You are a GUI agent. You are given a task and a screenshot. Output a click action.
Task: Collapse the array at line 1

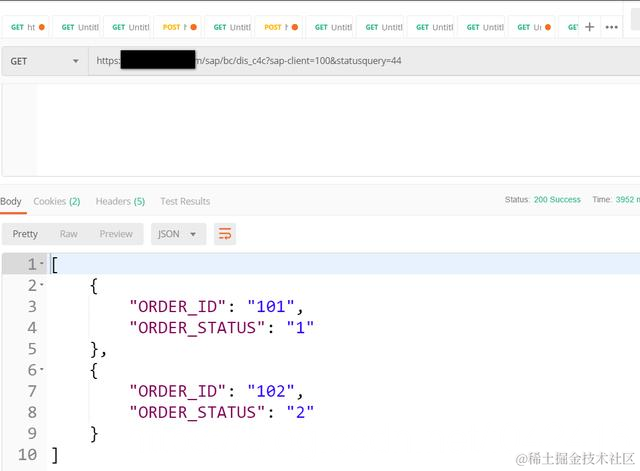pyautogui.click(x=42, y=264)
